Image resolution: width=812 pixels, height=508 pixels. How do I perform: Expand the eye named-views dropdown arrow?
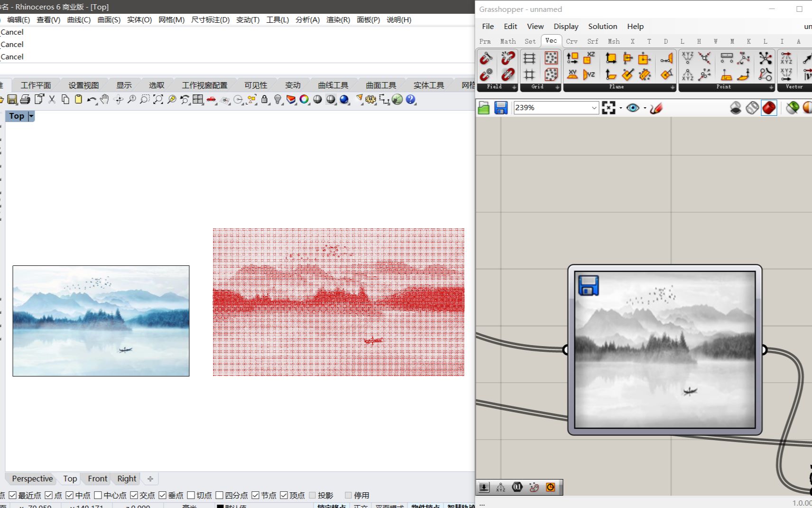645,108
